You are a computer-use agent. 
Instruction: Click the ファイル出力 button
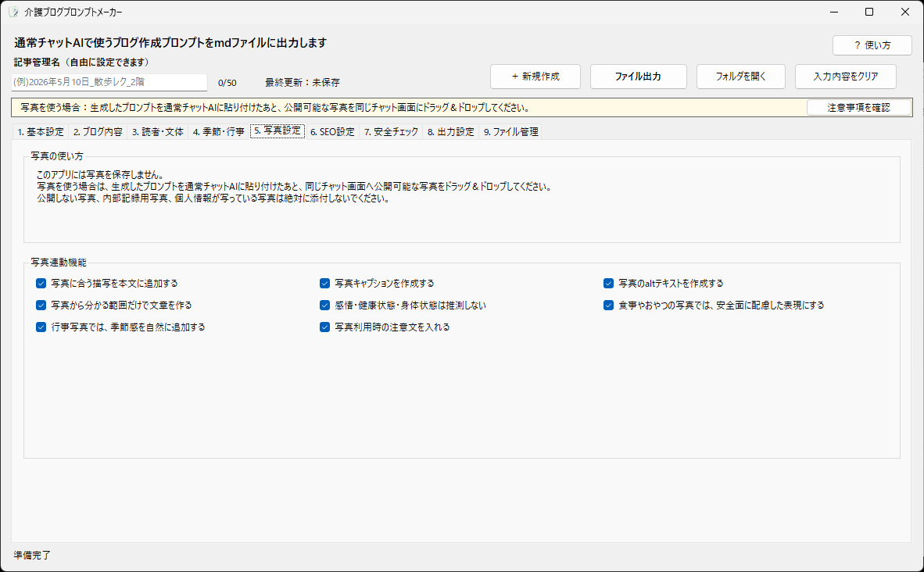[638, 77]
